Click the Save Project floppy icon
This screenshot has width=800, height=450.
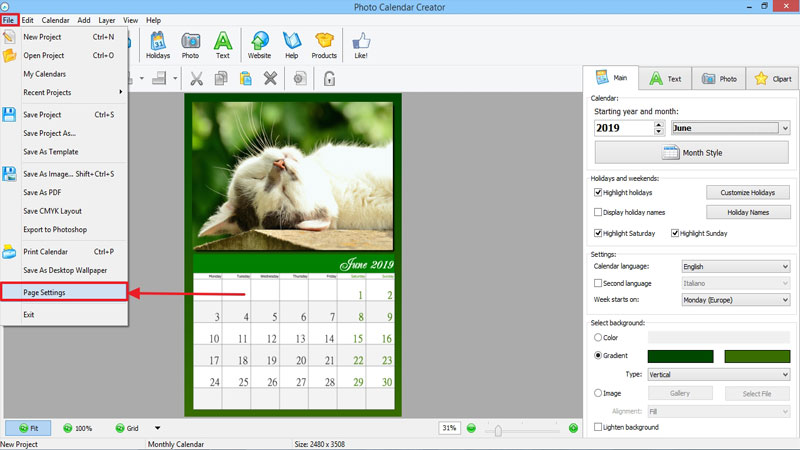click(9, 114)
